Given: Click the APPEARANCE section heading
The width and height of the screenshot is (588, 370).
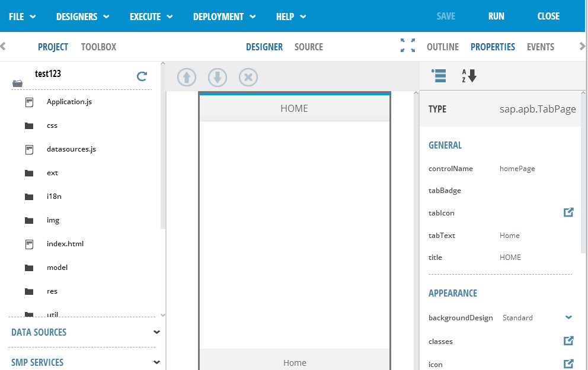Looking at the screenshot, I should pos(453,293).
